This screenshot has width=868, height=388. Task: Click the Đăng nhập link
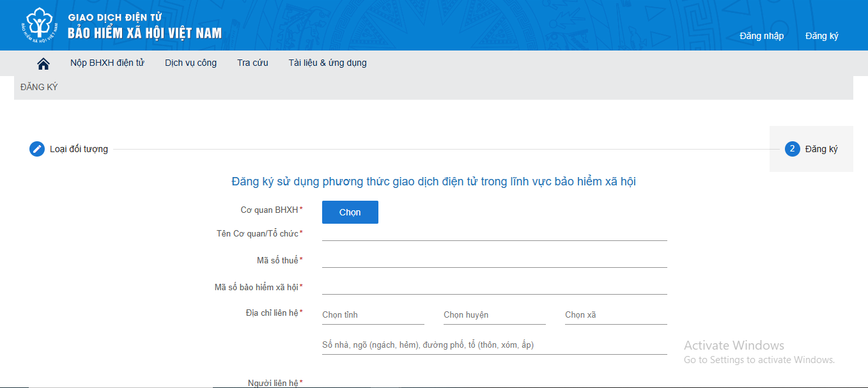click(x=762, y=36)
